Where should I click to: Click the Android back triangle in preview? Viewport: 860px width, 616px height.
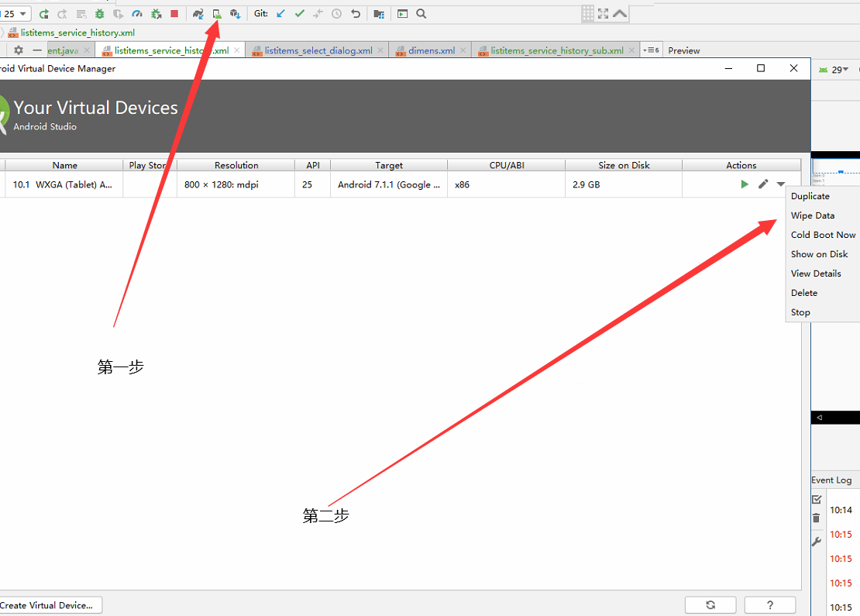click(820, 418)
